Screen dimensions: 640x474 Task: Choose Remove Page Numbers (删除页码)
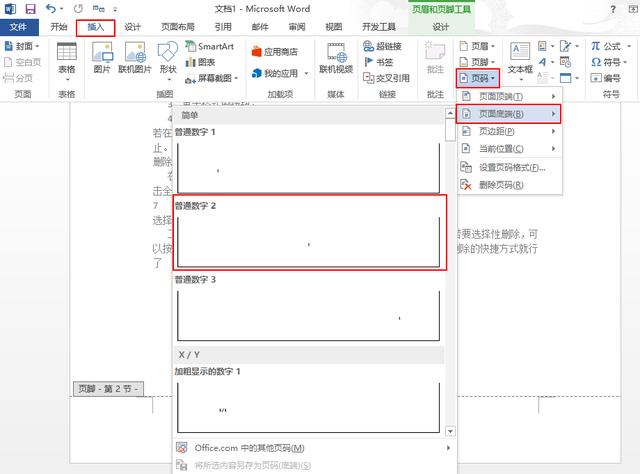coord(509,185)
